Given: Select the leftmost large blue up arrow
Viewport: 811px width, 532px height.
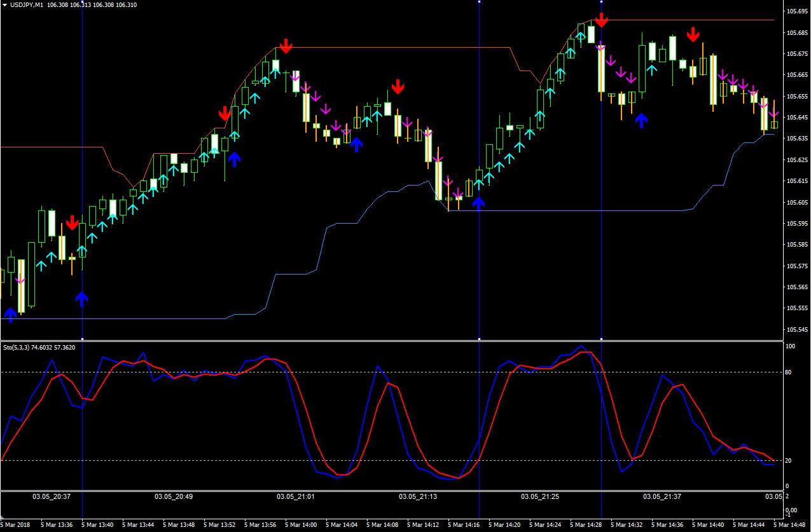Looking at the screenshot, I should coord(10,314).
